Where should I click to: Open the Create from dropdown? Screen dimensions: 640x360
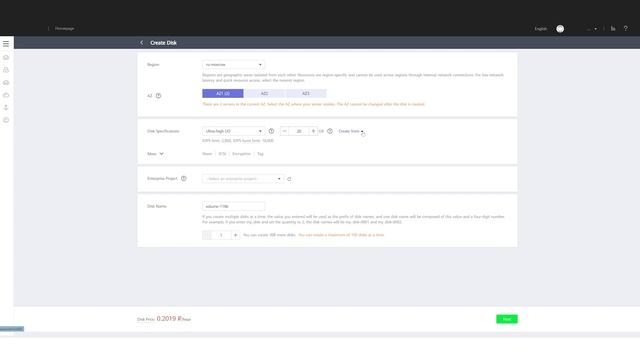tap(351, 131)
